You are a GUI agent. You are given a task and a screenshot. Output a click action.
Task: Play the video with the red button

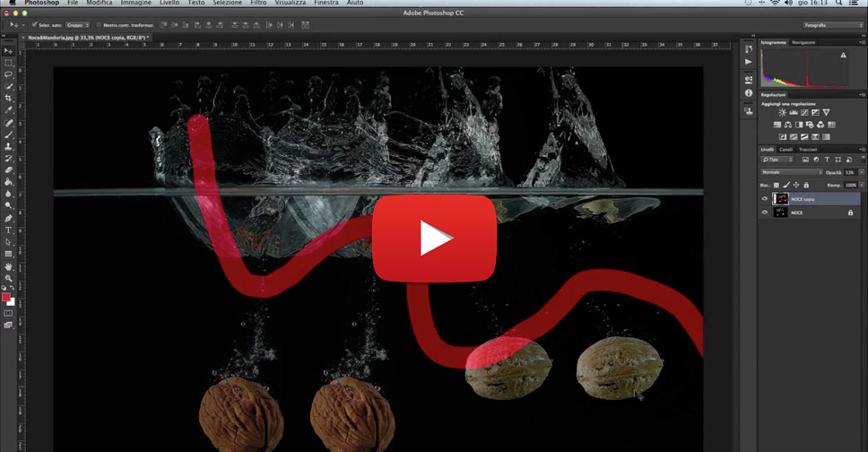coord(435,239)
